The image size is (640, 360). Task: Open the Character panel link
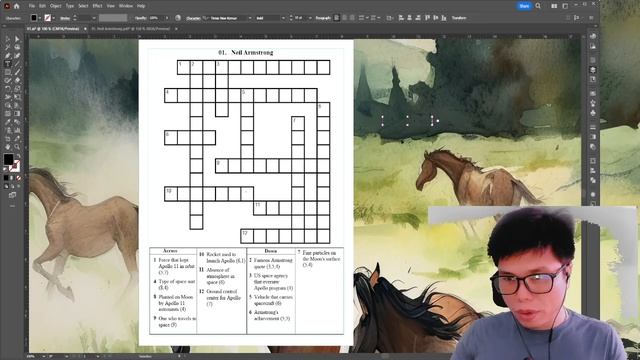point(193,18)
